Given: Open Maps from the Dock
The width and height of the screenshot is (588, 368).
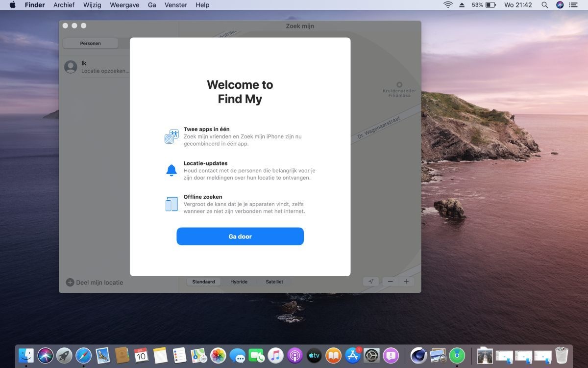Looking at the screenshot, I should (x=199, y=355).
